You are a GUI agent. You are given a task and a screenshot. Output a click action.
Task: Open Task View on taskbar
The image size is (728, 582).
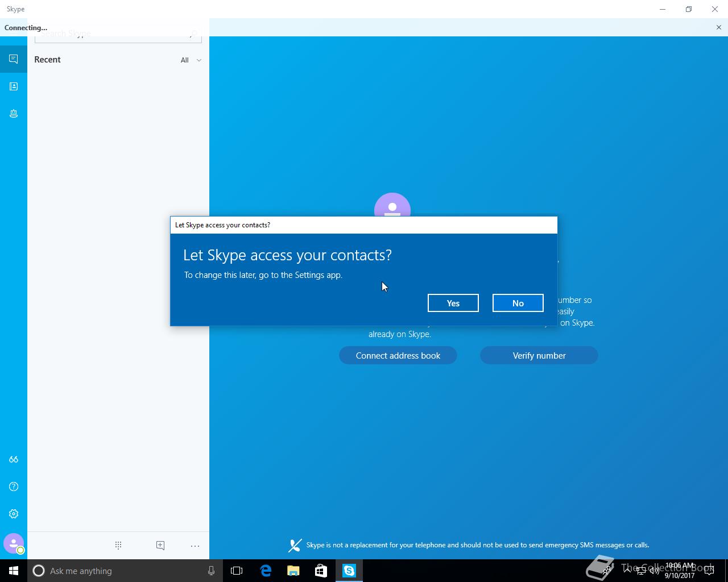[x=237, y=571]
